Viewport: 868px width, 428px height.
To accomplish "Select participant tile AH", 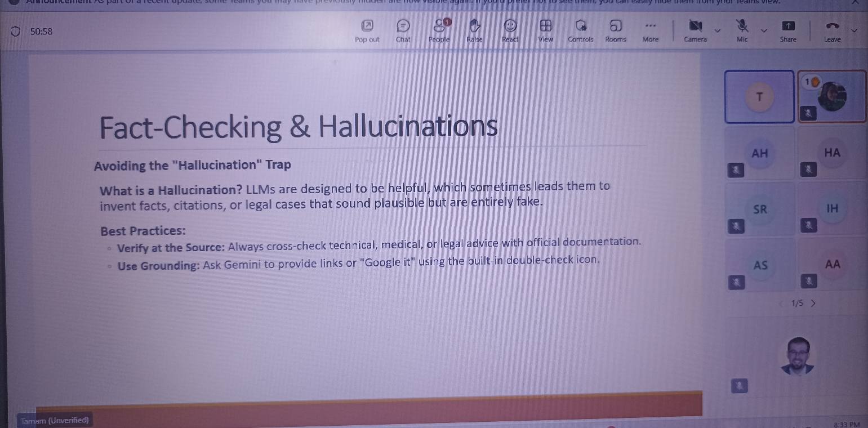I will point(759,153).
